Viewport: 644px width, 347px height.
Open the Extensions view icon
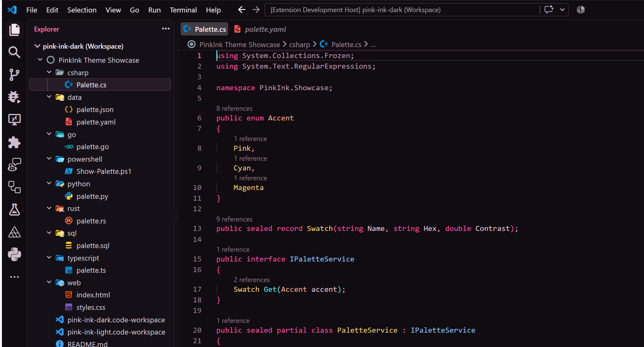tap(14, 142)
